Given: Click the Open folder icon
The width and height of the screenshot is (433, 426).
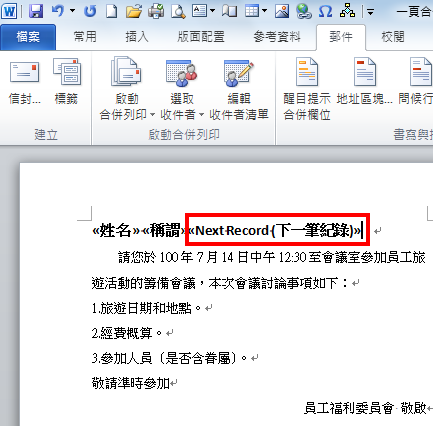Looking at the screenshot, I should pyautogui.click(x=134, y=11).
